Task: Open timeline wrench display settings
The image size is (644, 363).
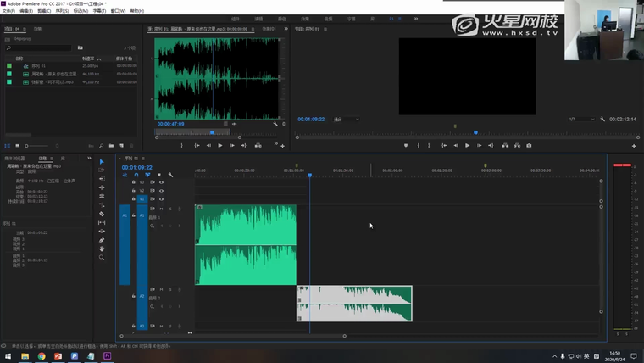Action: pyautogui.click(x=170, y=175)
